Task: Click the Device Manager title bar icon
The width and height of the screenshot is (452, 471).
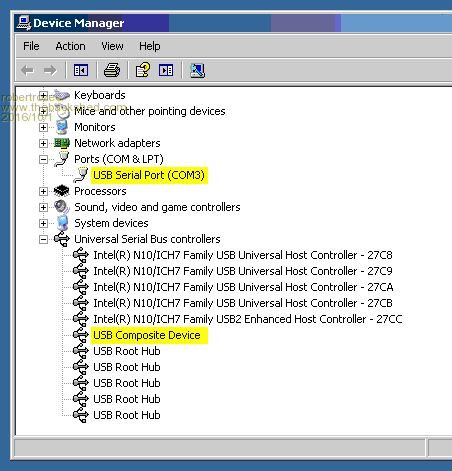Action: coord(24,23)
